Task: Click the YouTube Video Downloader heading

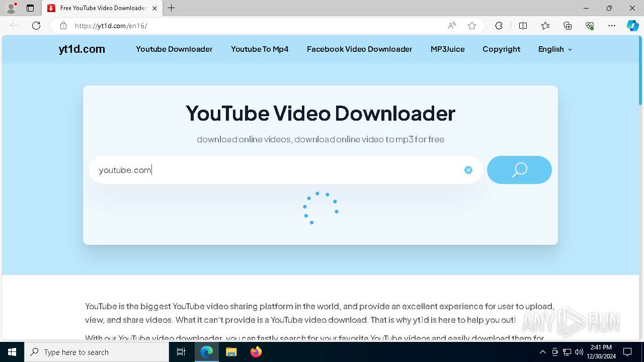Action: 320,113
